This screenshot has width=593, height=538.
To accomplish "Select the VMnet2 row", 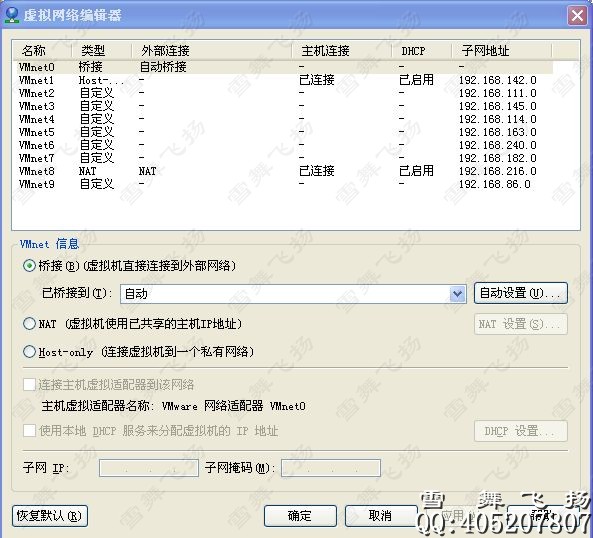I will [x=283, y=93].
